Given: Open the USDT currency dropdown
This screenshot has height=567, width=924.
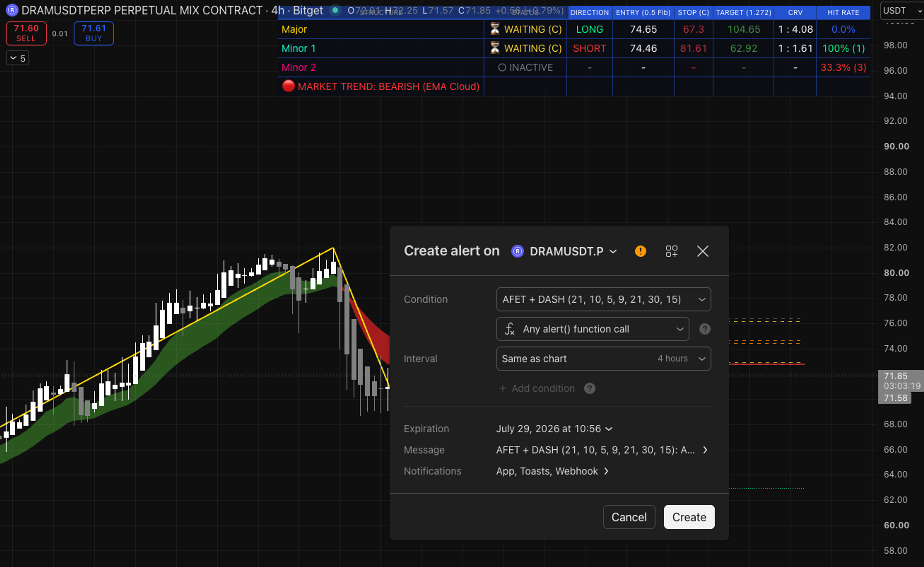Looking at the screenshot, I should click(902, 11).
